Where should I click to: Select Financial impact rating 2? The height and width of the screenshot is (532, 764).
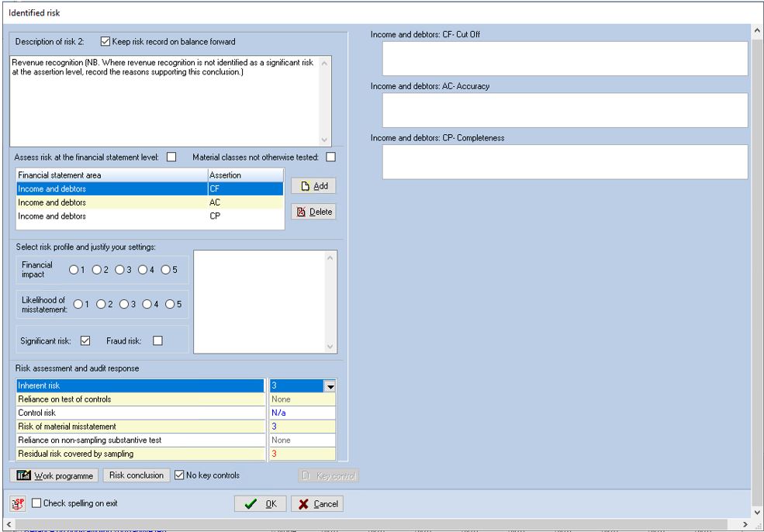point(97,269)
